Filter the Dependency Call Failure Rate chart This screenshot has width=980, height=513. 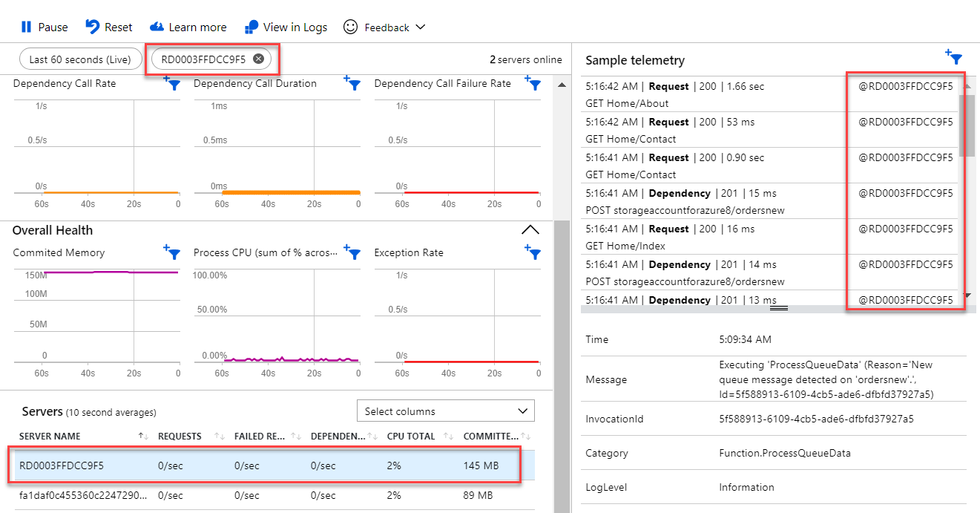point(533,84)
